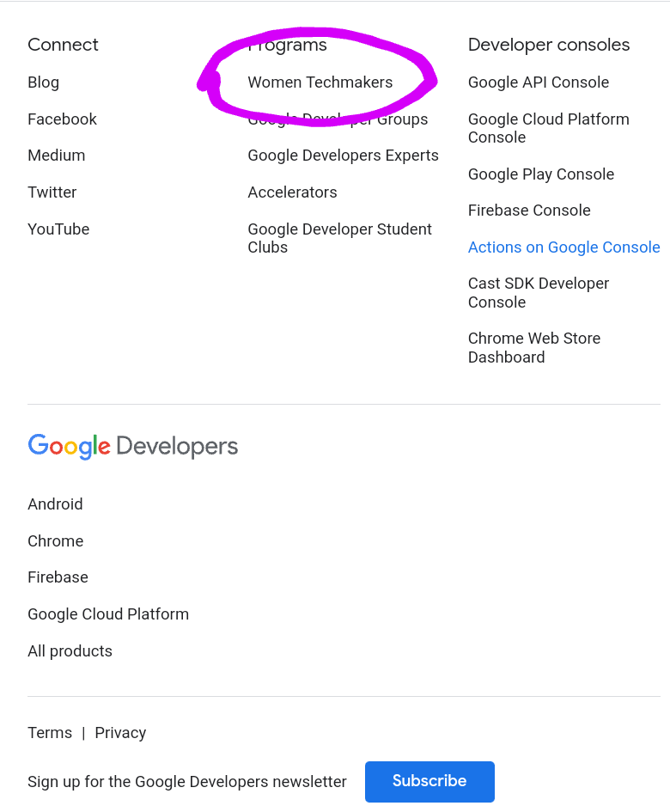Viewport: 670px width, 812px height.
Task: Click the blue Subscribe button
Action: tap(429, 781)
